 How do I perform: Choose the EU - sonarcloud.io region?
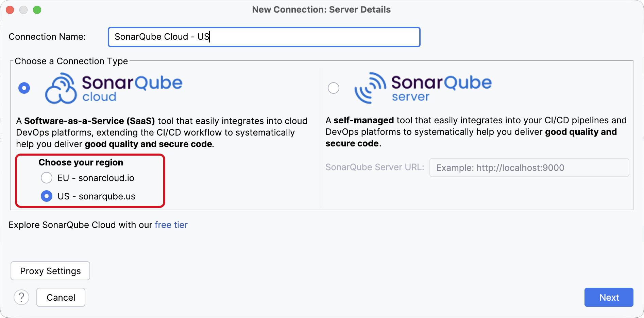(x=47, y=178)
